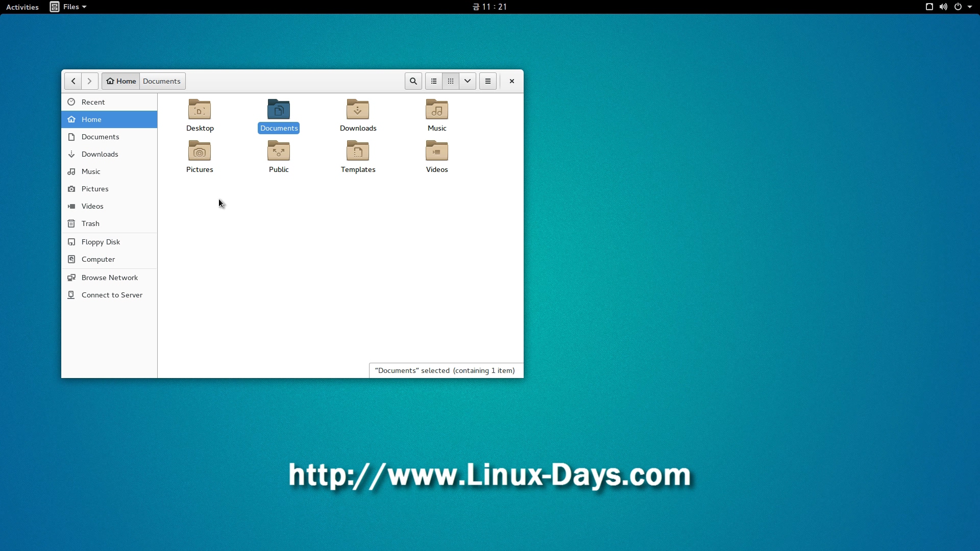Open Recent in the sidebar
The width and height of the screenshot is (980, 551).
coord(109,102)
